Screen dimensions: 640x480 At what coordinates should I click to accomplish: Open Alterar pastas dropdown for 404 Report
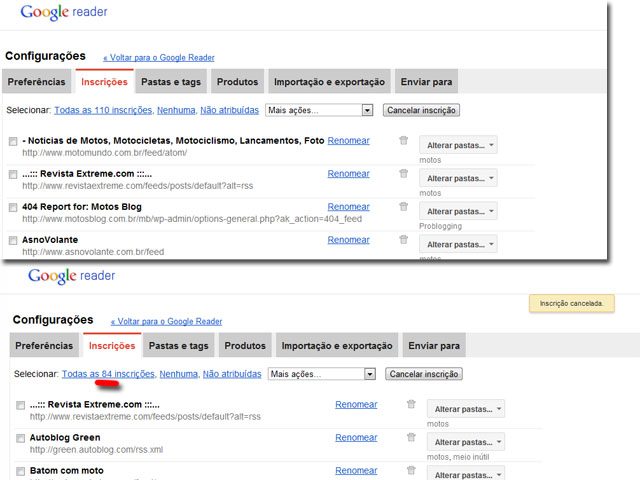458,211
